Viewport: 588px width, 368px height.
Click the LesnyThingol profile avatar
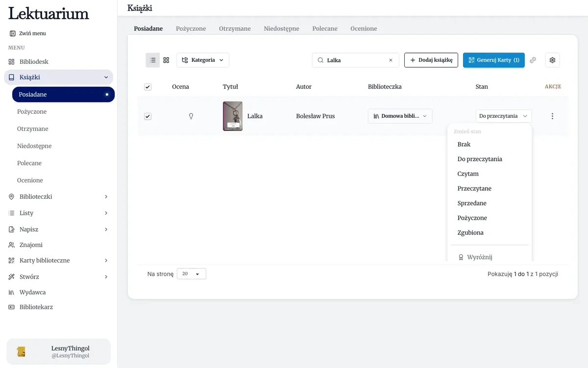tap(21, 352)
